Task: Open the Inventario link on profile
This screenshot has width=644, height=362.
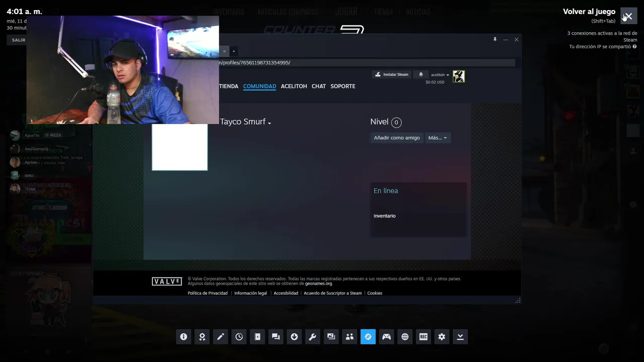Action: pos(384,216)
